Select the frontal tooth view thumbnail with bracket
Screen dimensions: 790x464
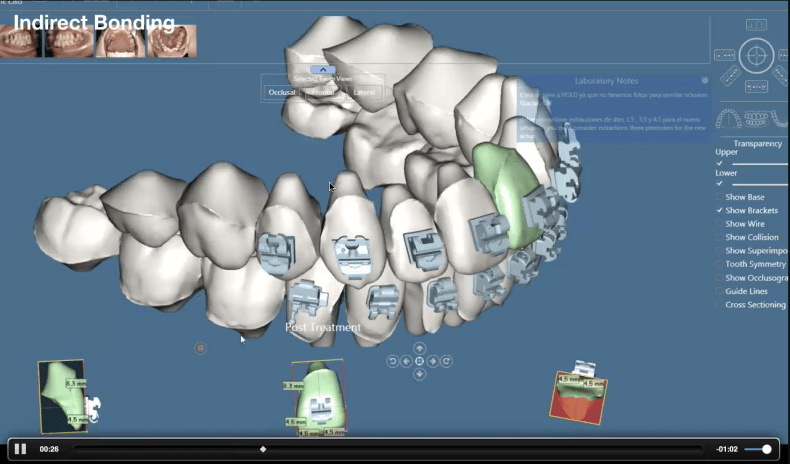coord(318,398)
